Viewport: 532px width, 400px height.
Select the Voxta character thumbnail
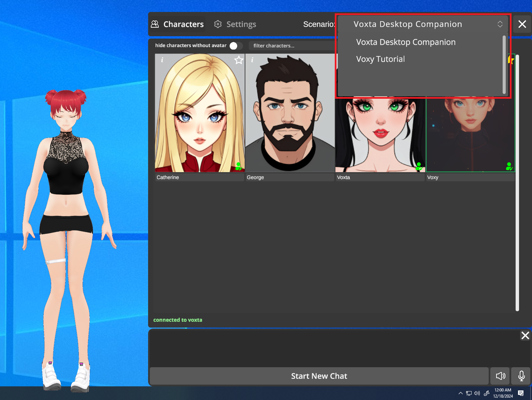[380, 135]
